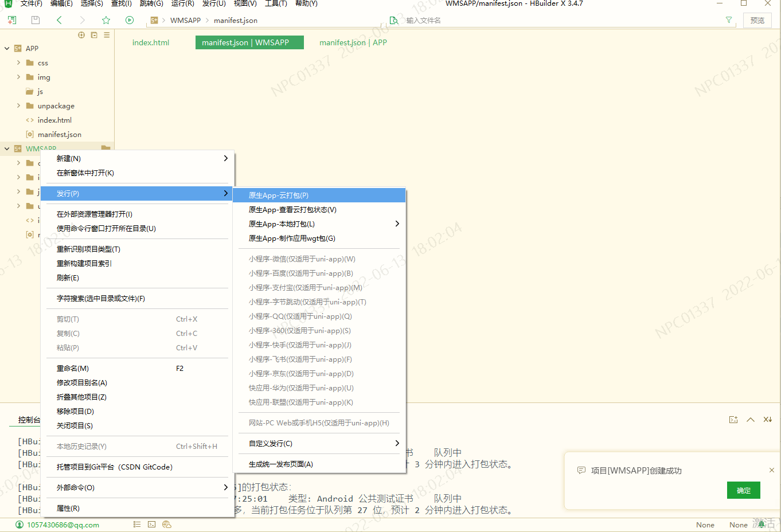Open the 工具(T) menu

(276, 3)
